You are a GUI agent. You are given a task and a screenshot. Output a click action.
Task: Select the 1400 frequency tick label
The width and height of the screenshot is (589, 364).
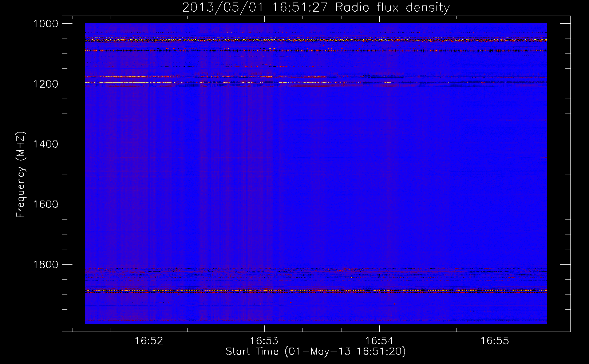pyautogui.click(x=46, y=144)
